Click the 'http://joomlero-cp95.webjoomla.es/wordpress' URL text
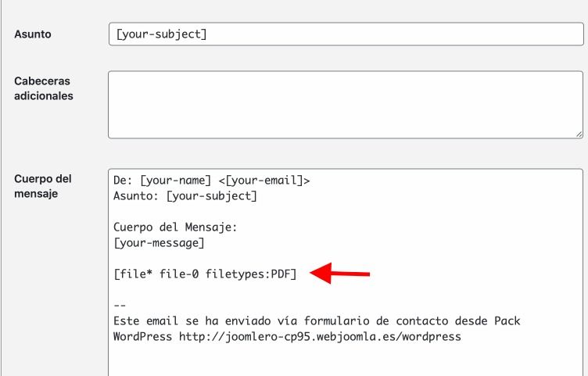The width and height of the screenshot is (588, 376). click(320, 337)
